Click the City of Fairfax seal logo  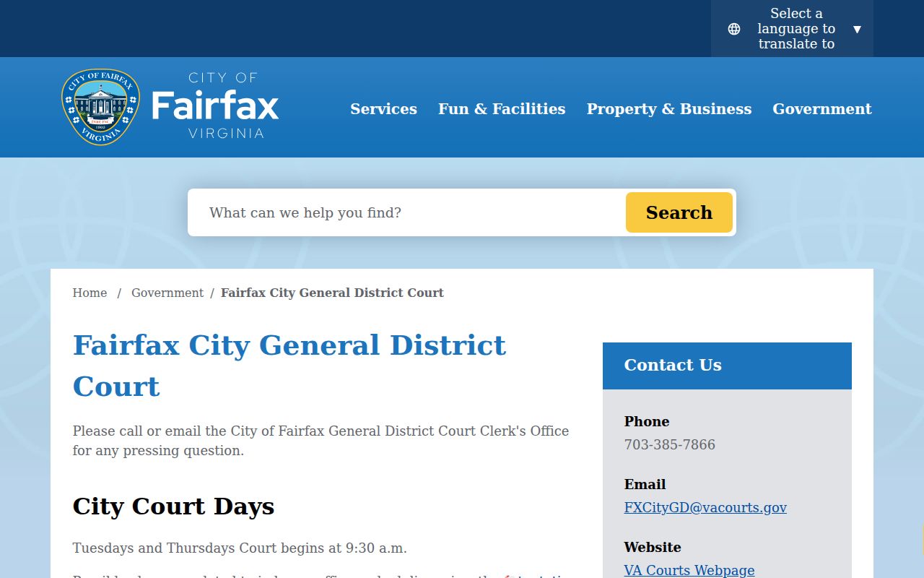click(x=100, y=107)
